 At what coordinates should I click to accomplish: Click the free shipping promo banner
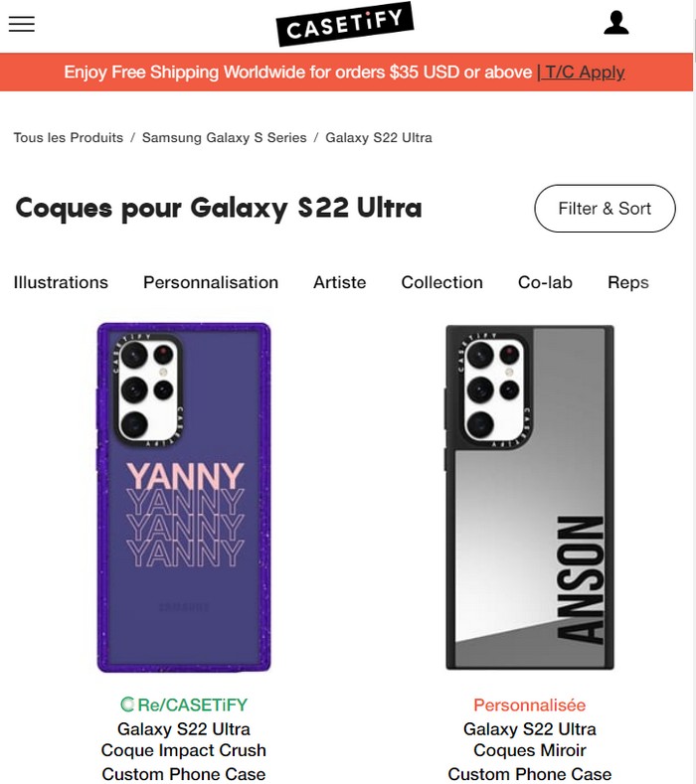pyautogui.click(x=298, y=72)
